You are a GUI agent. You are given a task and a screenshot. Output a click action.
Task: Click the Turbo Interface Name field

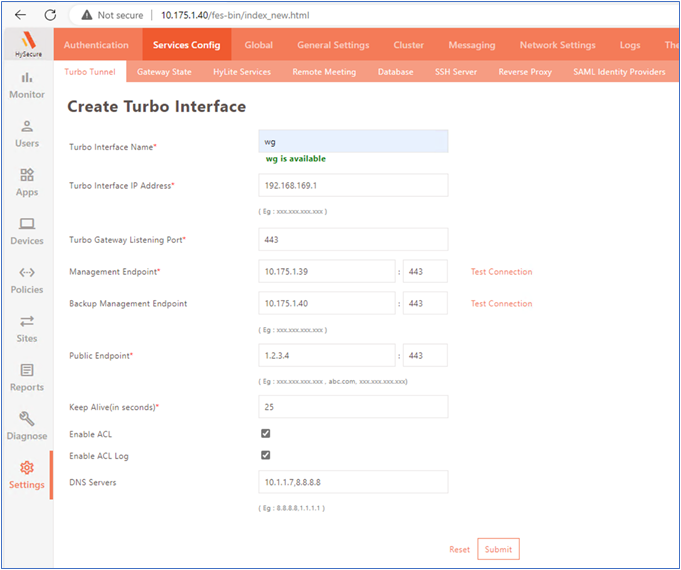click(353, 142)
